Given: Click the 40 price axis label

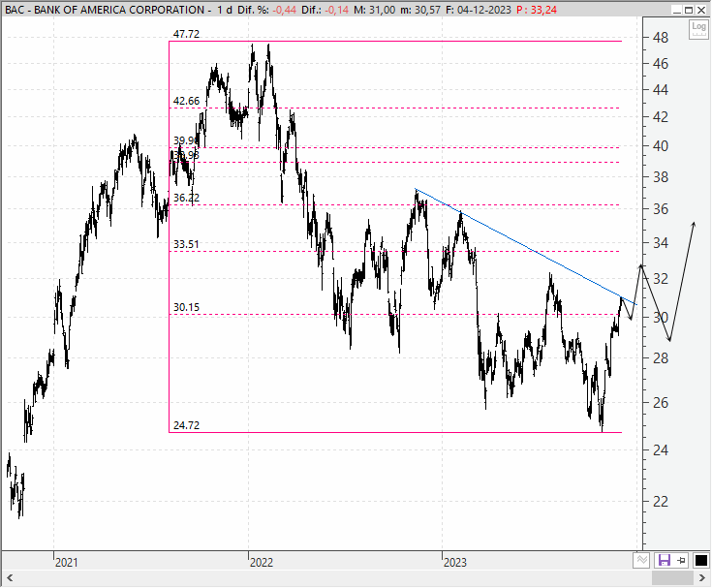Looking at the screenshot, I should (x=661, y=146).
